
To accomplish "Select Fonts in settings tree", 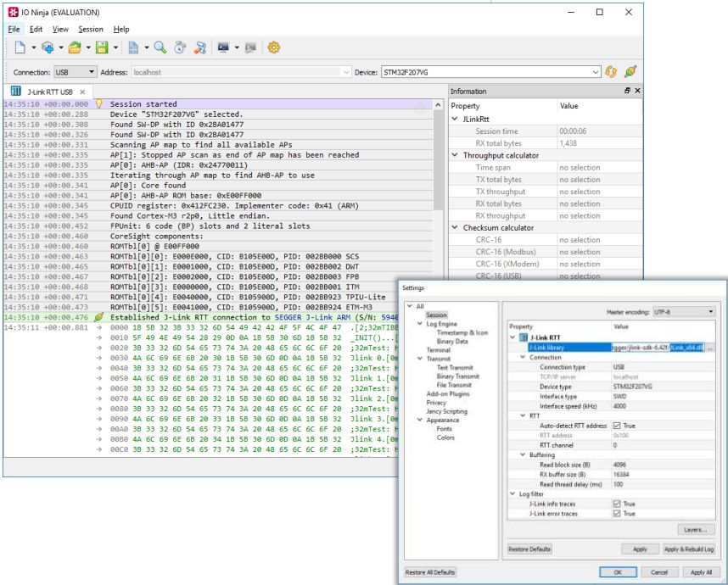I will [x=444, y=429].
